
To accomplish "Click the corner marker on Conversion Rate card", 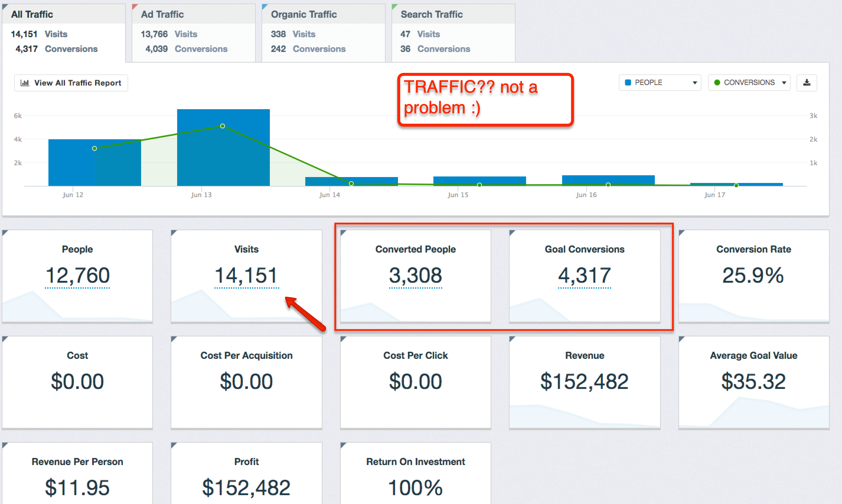I will pos(682,233).
